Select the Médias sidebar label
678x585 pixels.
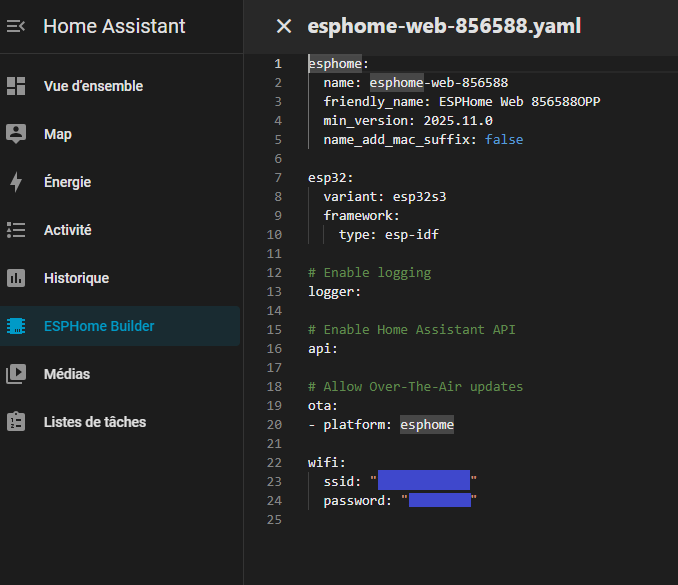tap(67, 374)
